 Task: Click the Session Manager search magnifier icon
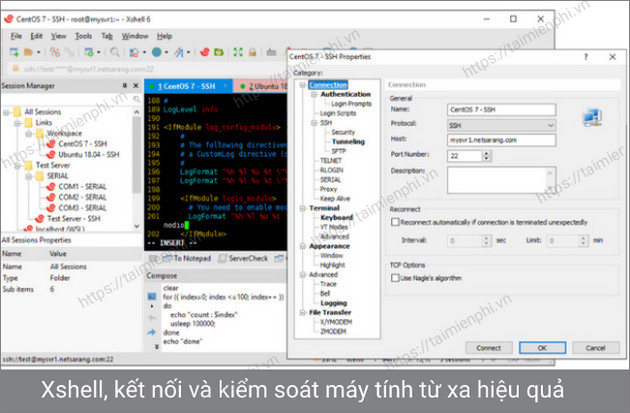[137, 99]
